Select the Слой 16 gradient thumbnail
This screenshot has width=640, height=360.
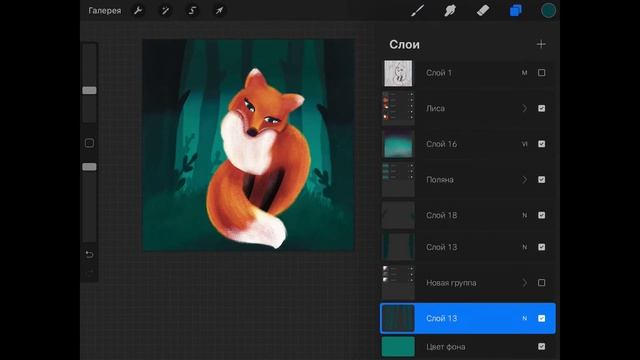(x=398, y=144)
